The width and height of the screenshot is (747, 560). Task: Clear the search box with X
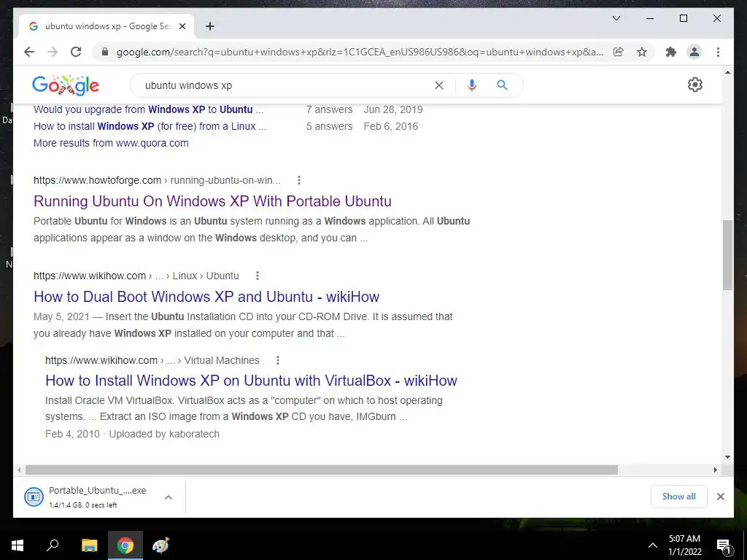(438, 85)
